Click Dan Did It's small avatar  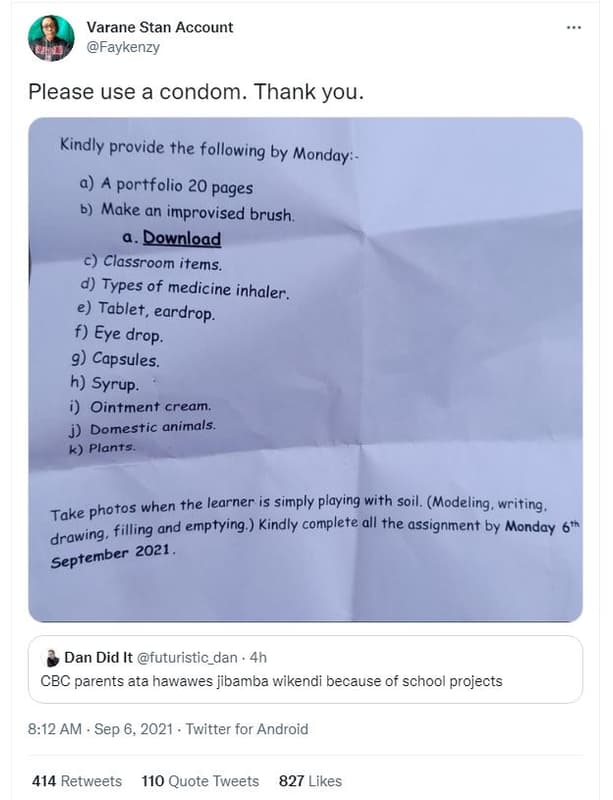coord(52,658)
